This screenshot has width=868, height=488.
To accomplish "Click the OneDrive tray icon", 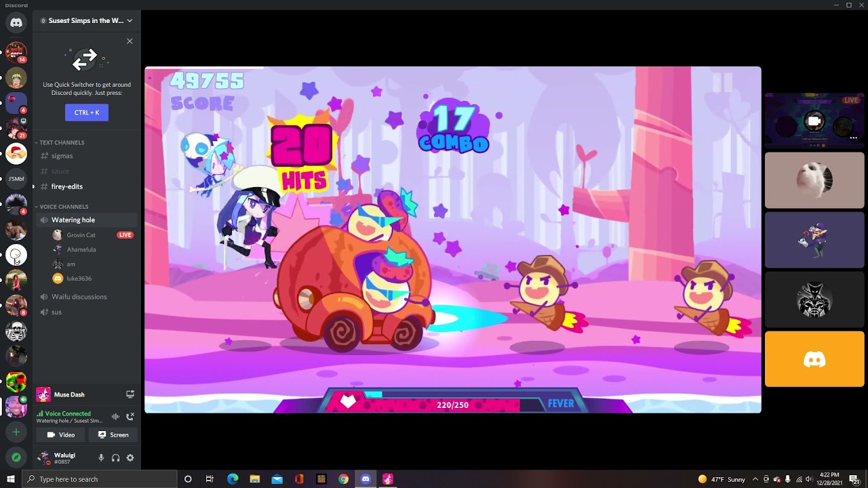I will coord(776,479).
